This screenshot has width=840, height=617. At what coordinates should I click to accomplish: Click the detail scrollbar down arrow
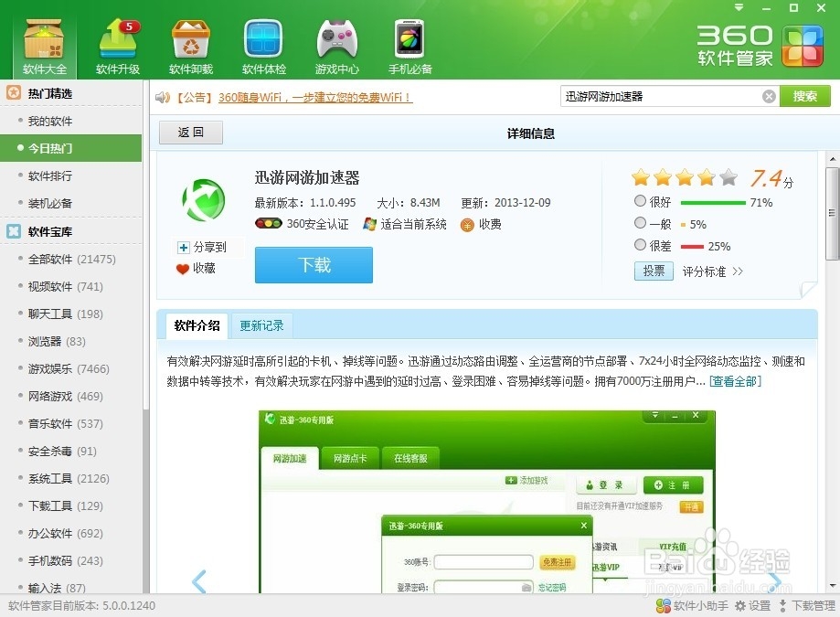pyautogui.click(x=832, y=586)
